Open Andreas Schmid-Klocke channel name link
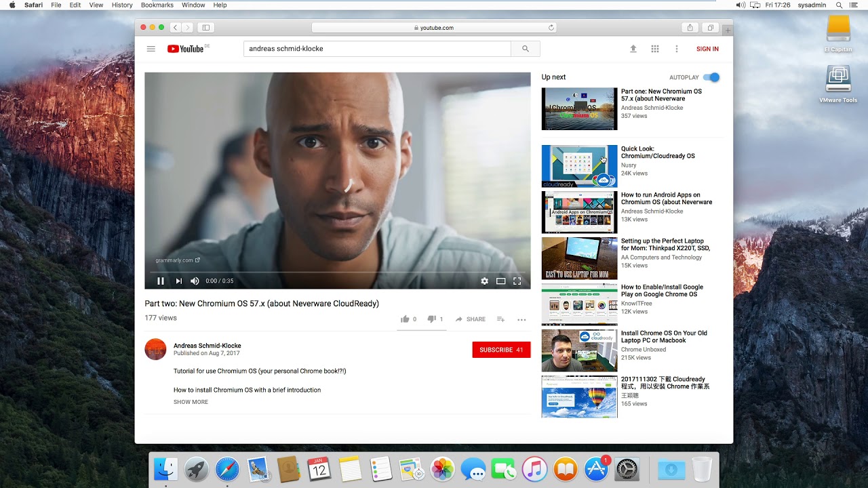Image resolution: width=868 pixels, height=488 pixels. [x=207, y=346]
